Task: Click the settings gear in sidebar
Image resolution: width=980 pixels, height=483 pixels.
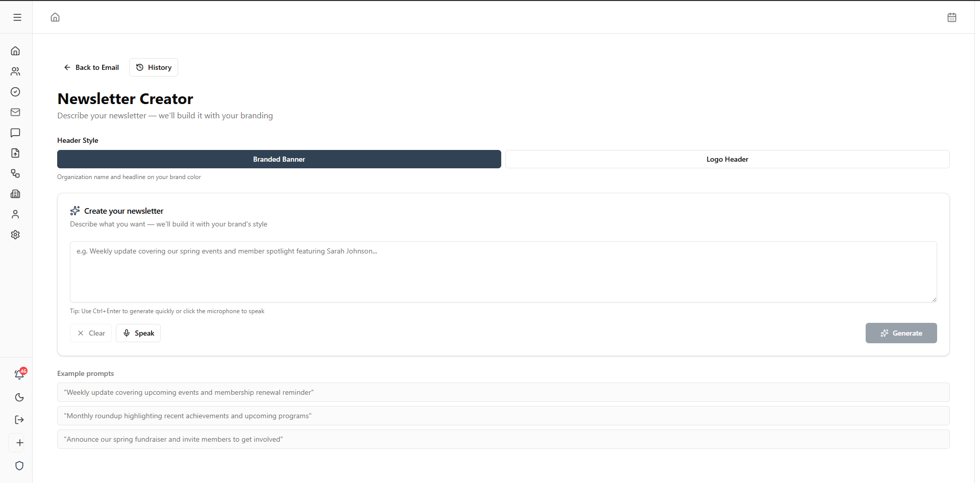Action: (x=15, y=235)
